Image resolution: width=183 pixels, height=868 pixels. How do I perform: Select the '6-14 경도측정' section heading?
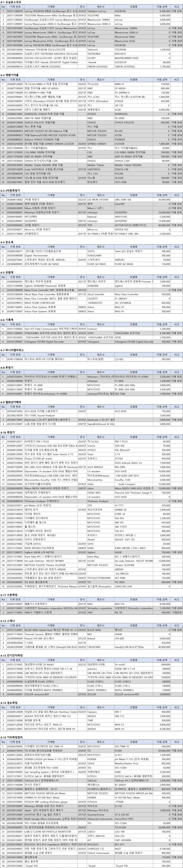click(x=9, y=703)
